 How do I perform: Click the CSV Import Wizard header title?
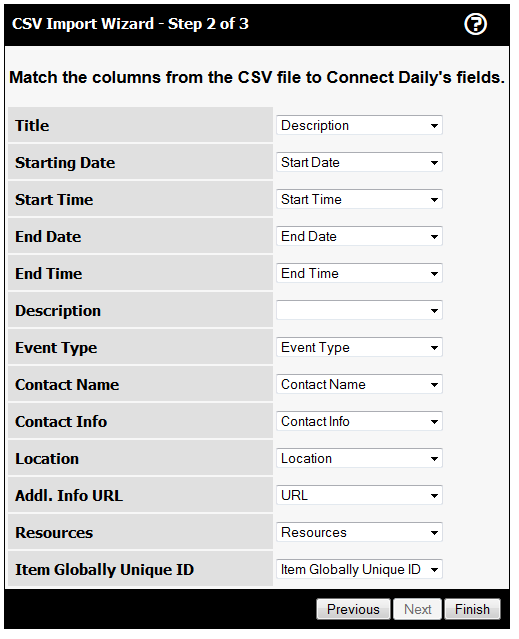(130, 24)
